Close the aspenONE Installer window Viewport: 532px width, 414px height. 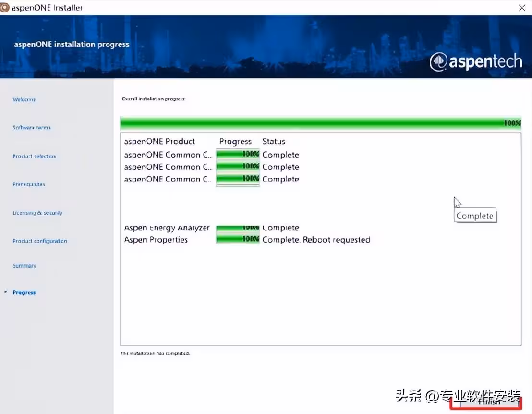[522, 8]
